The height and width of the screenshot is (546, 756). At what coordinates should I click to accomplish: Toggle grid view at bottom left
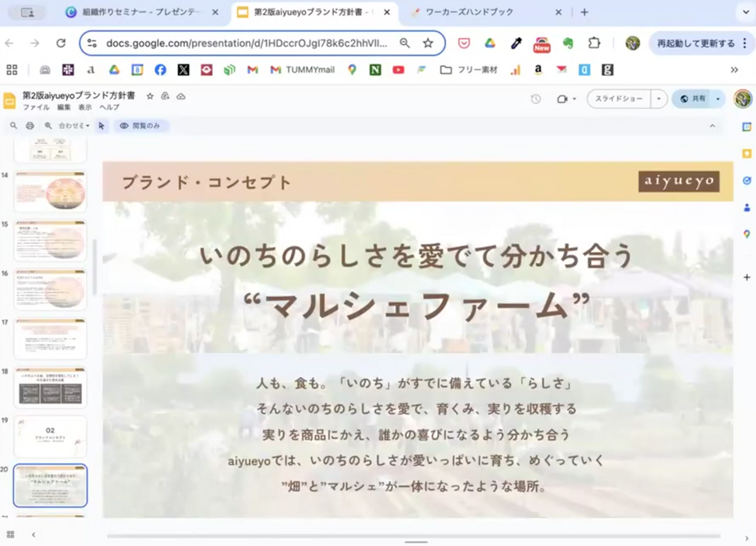coord(10,534)
